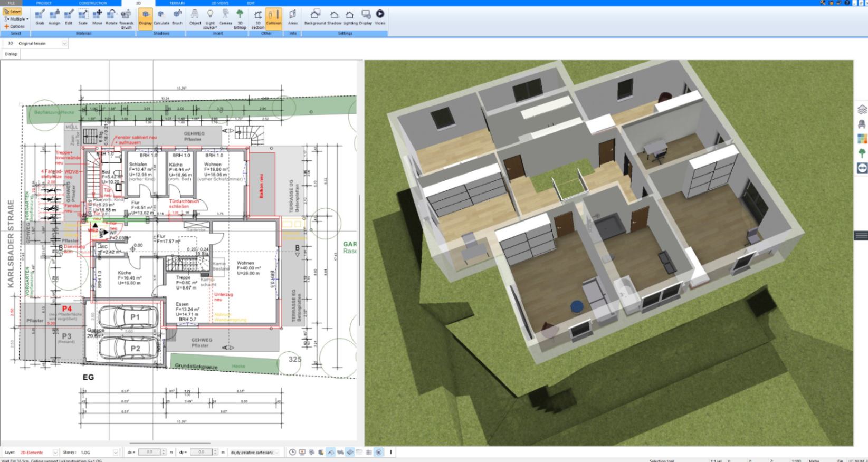Insert a 3D bitmap tree
868x462 pixels.
point(240,19)
